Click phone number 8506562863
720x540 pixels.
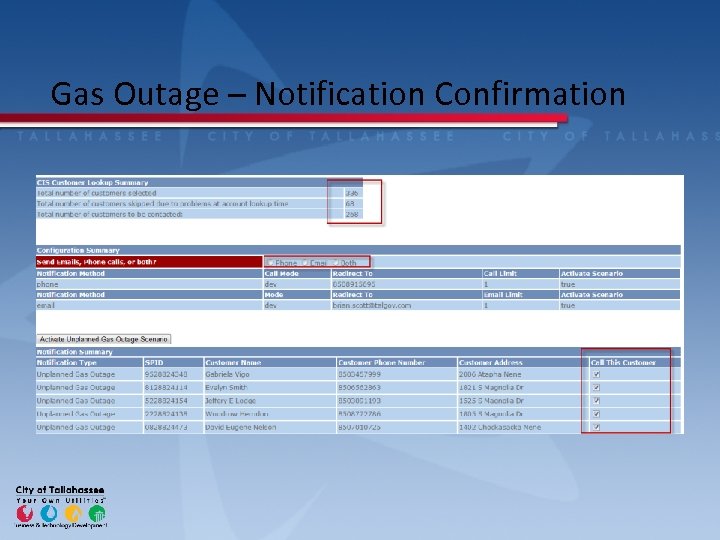(360, 388)
